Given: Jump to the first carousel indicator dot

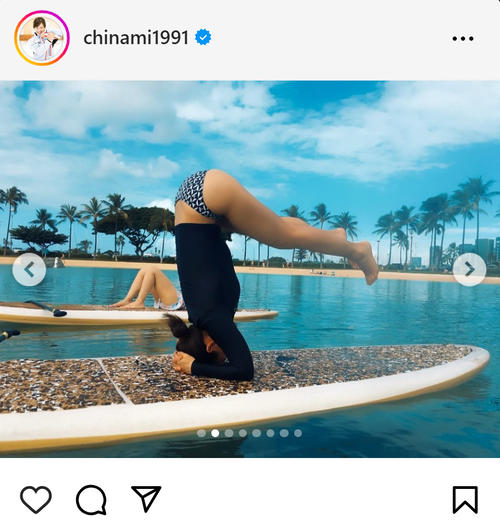Looking at the screenshot, I should 201,433.
